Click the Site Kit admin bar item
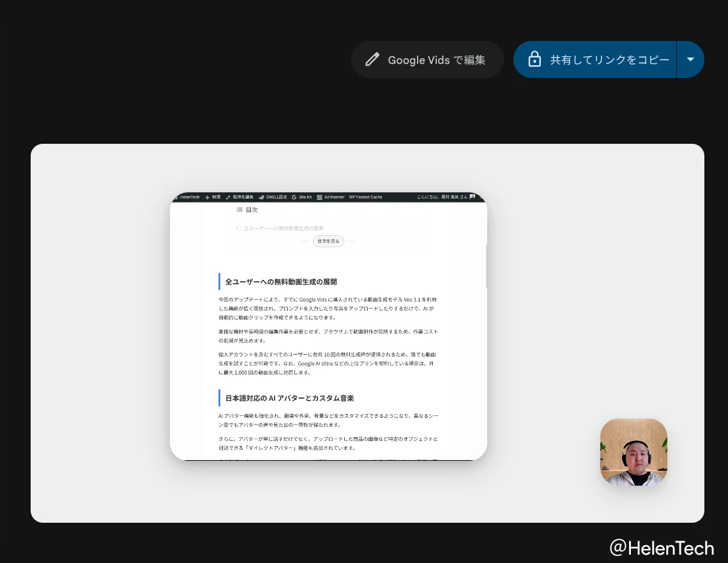Viewport: 728px width, 563px height. pyautogui.click(x=302, y=197)
